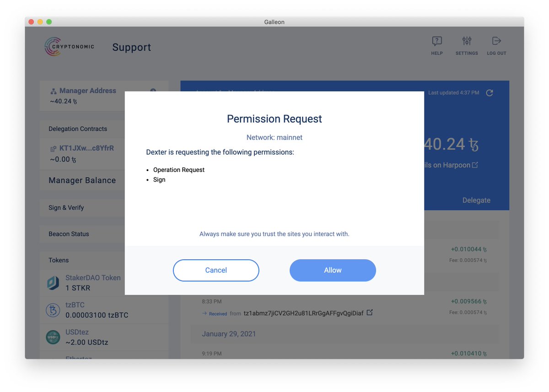Open the Settings sliders icon

[x=467, y=41]
